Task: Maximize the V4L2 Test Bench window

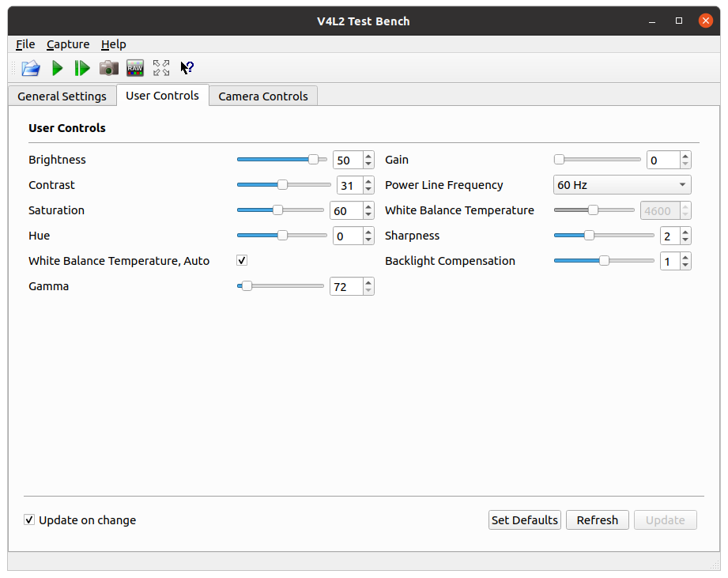Action: tap(678, 21)
